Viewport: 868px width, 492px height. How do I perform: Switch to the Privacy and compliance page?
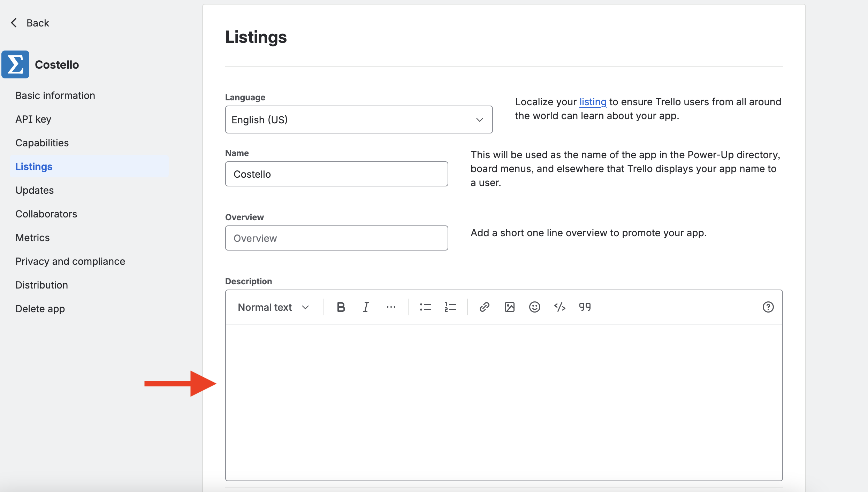coord(70,261)
